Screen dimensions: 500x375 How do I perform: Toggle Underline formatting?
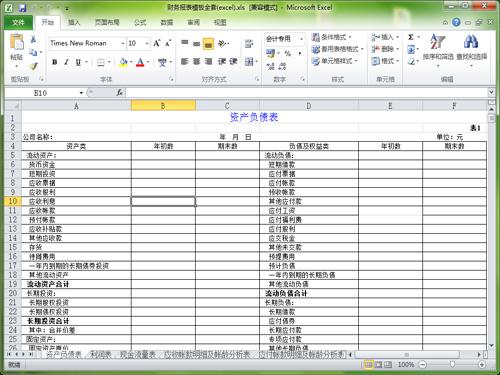click(78, 62)
